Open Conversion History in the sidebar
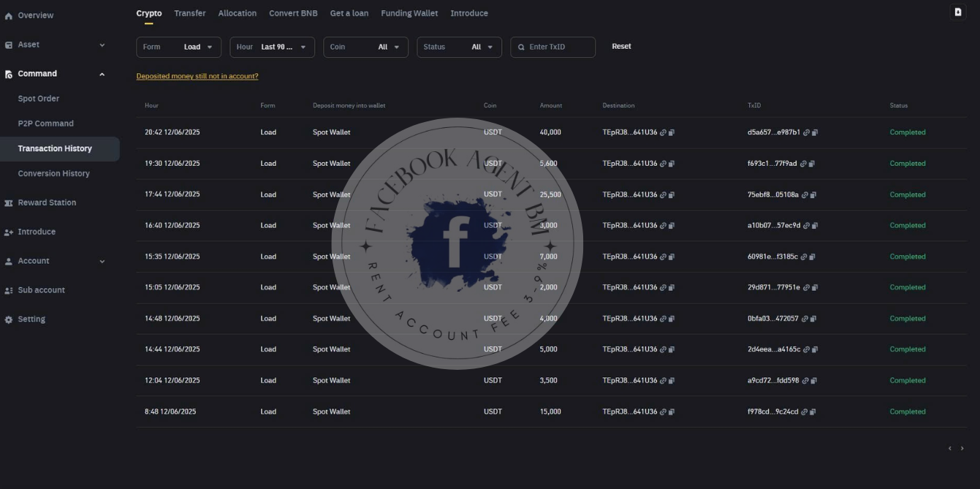The width and height of the screenshot is (980, 489). tap(53, 173)
